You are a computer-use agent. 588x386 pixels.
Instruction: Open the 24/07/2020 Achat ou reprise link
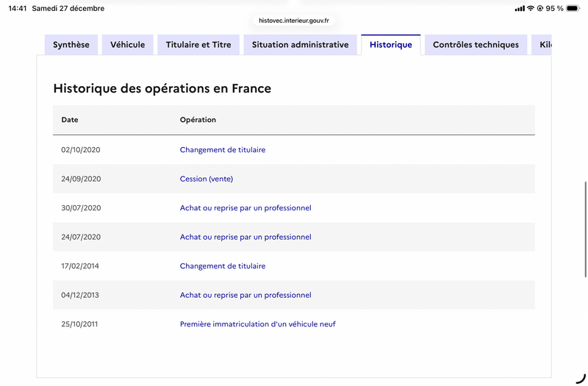[x=245, y=237]
